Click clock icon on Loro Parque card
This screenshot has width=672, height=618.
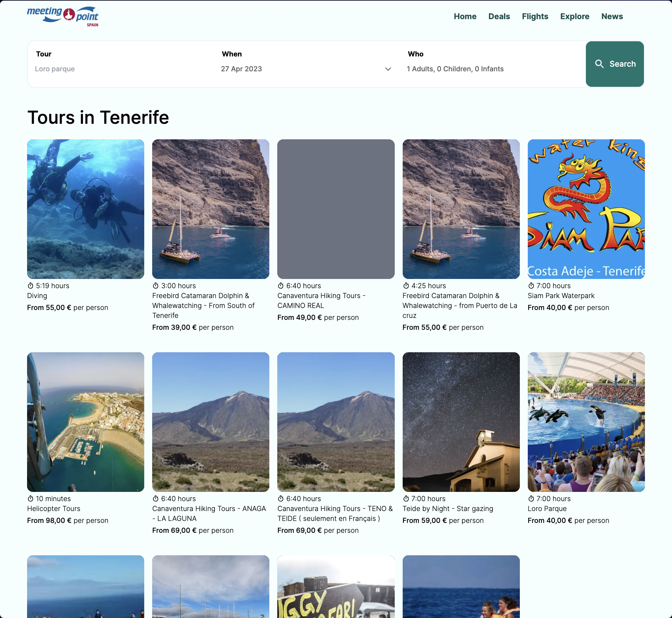pyautogui.click(x=531, y=498)
